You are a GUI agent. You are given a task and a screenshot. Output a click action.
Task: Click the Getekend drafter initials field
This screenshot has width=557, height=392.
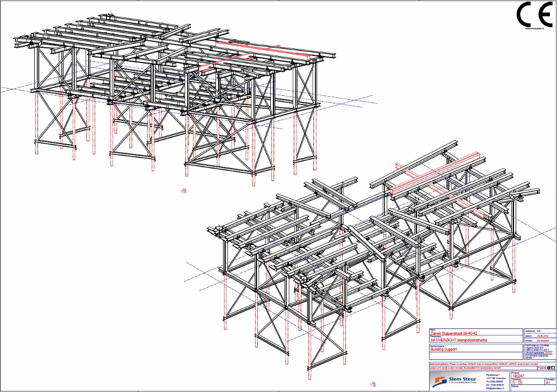point(540,331)
